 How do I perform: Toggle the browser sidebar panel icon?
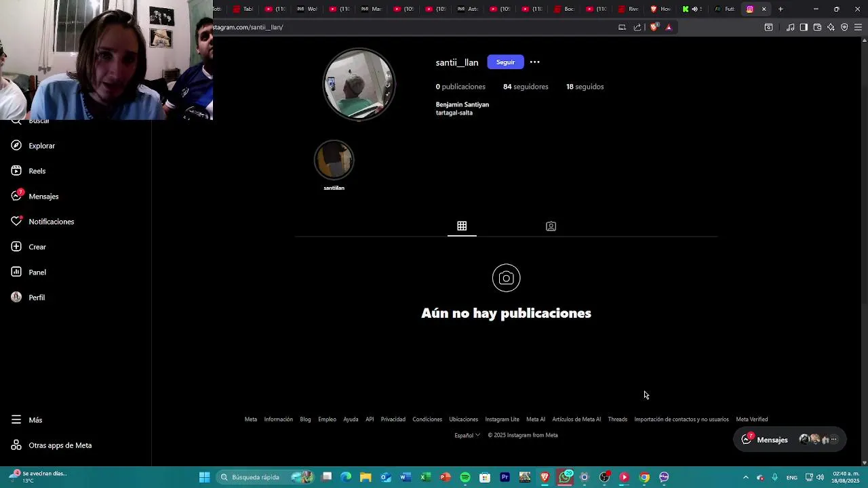[x=804, y=27]
